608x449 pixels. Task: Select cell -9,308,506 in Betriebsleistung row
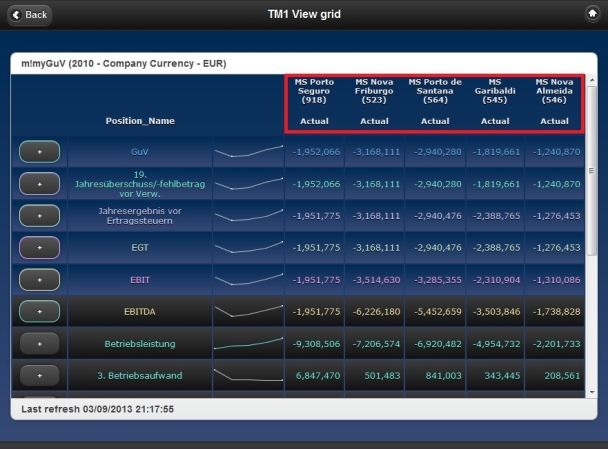pyautogui.click(x=314, y=344)
